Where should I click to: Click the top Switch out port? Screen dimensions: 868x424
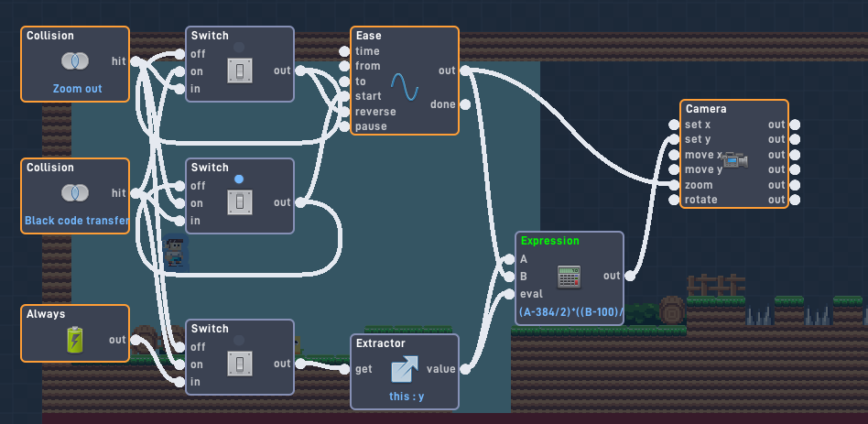pyautogui.click(x=300, y=71)
